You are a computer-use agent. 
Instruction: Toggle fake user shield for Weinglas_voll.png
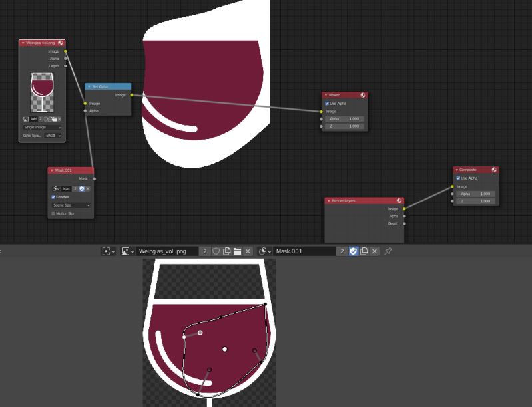(x=216, y=251)
